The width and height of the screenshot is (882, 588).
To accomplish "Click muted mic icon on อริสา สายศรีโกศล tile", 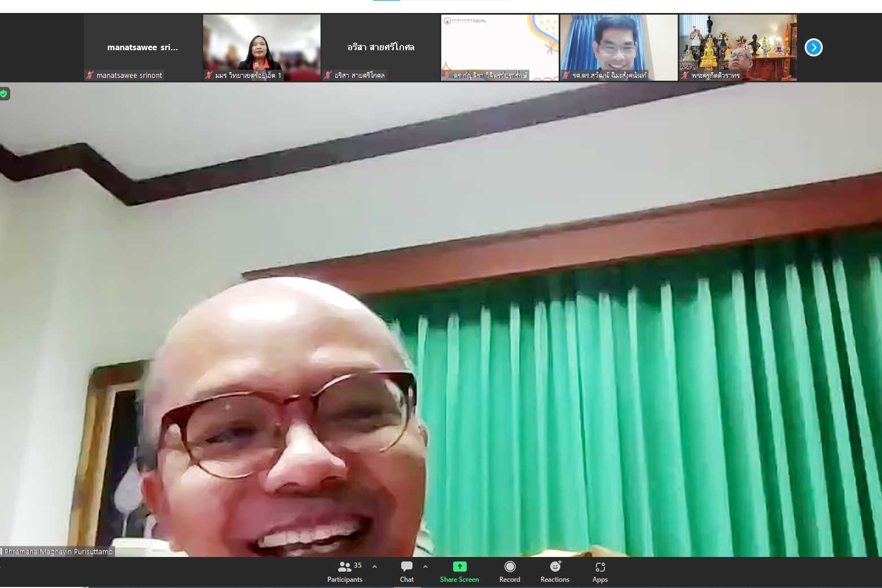I will pos(328,75).
